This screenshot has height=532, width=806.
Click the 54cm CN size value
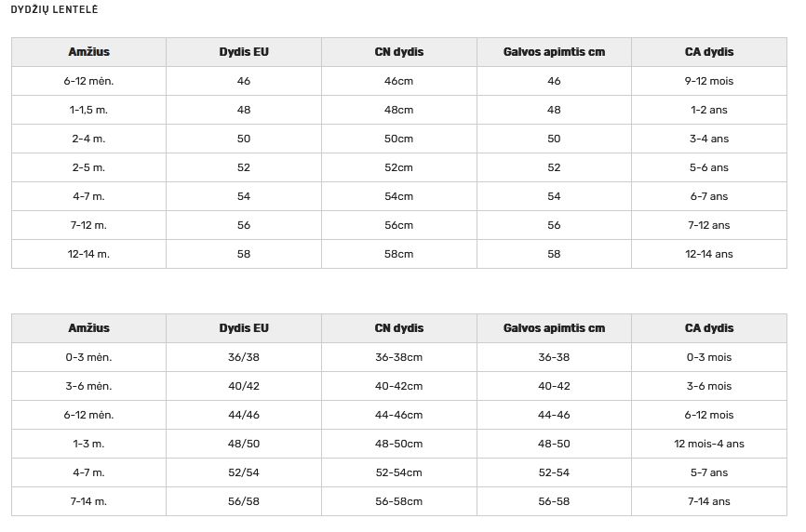coord(398,196)
